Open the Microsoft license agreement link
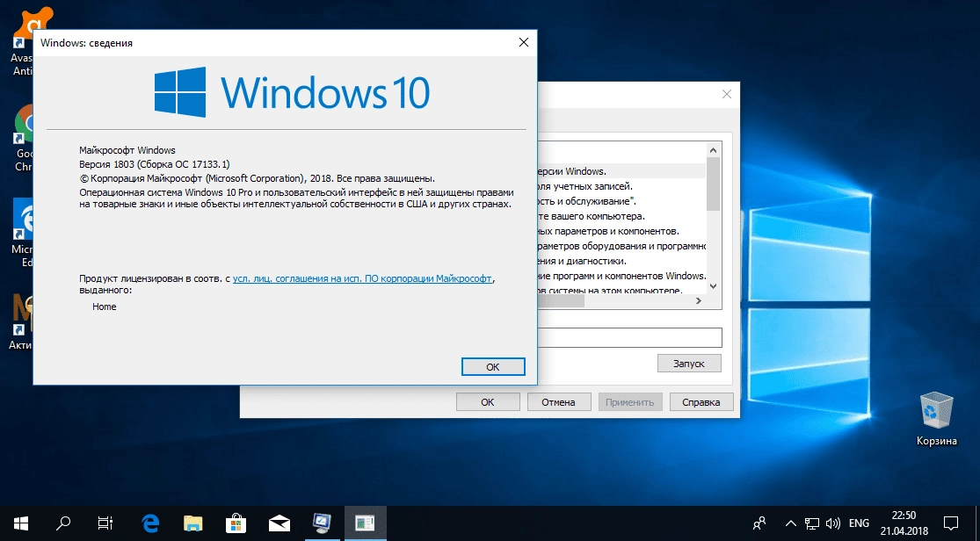 point(362,278)
